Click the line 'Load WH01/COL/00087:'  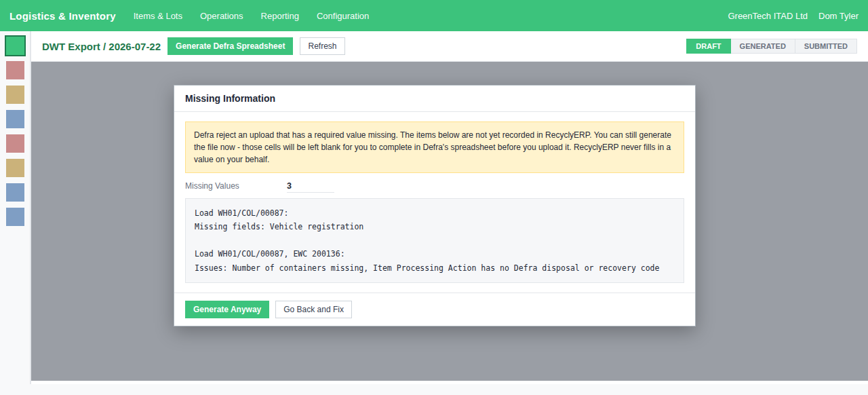coord(241,213)
